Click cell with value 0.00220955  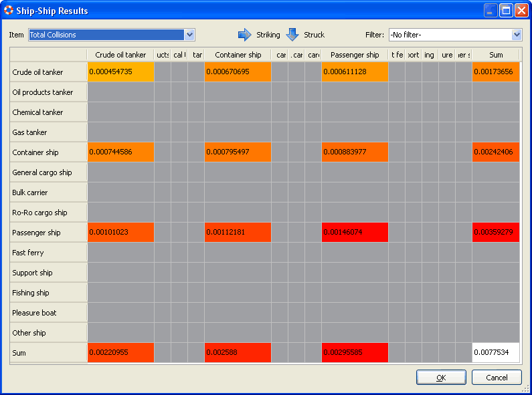tap(120, 353)
